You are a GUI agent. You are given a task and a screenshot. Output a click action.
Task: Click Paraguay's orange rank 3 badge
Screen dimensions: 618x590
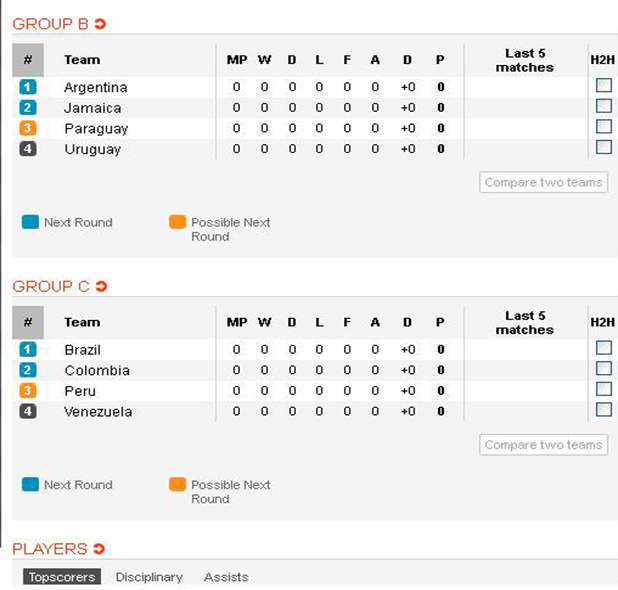pos(28,128)
